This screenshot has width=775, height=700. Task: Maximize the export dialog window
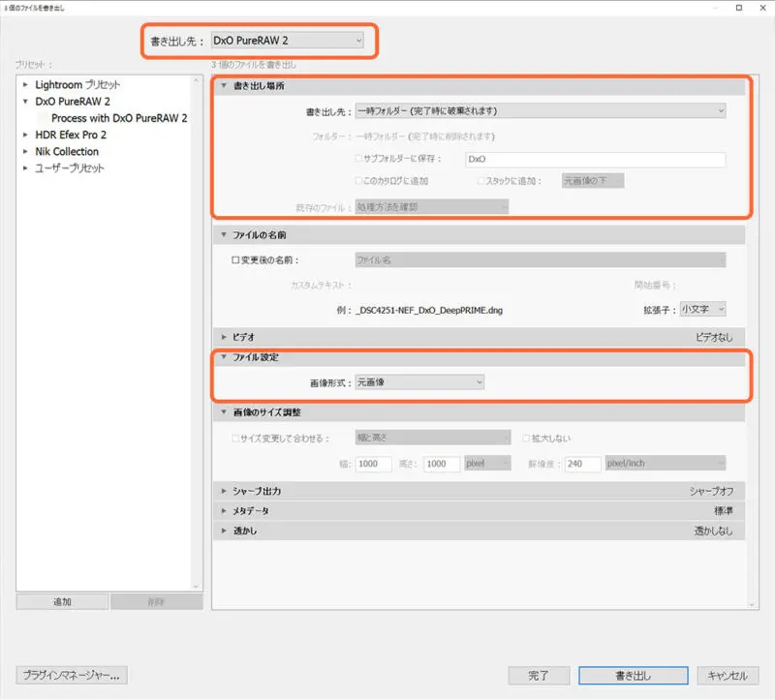click(739, 8)
